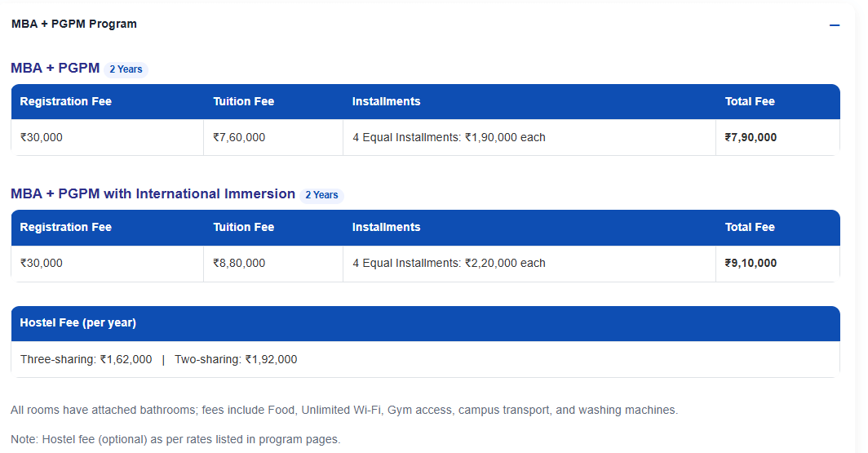Collapse the MBA + PGPM Program section
The image size is (868, 453).
(x=834, y=25)
